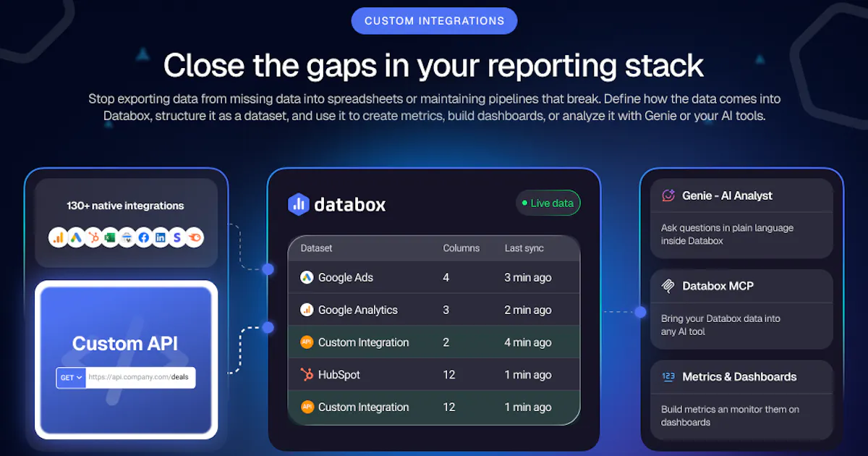Click the Stripe 'S' integration icon
Viewport: 868px width, 456px height.
(x=177, y=237)
